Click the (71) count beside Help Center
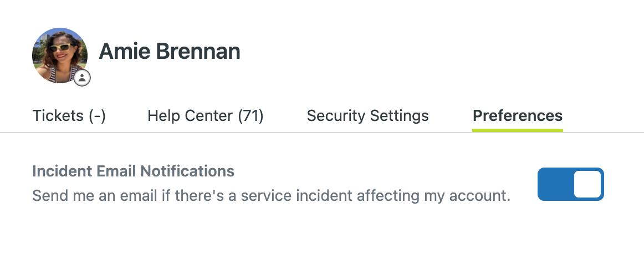This screenshot has height=253, width=644. pos(251,116)
